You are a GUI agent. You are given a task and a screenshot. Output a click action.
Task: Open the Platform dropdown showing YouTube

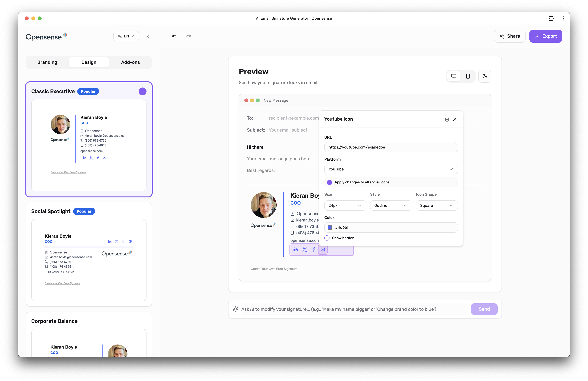tap(391, 169)
